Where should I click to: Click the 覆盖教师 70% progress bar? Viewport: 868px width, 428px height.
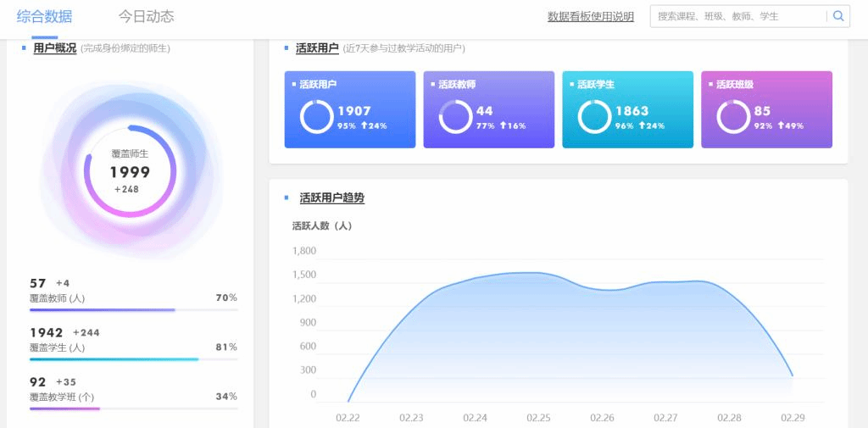pos(133,310)
